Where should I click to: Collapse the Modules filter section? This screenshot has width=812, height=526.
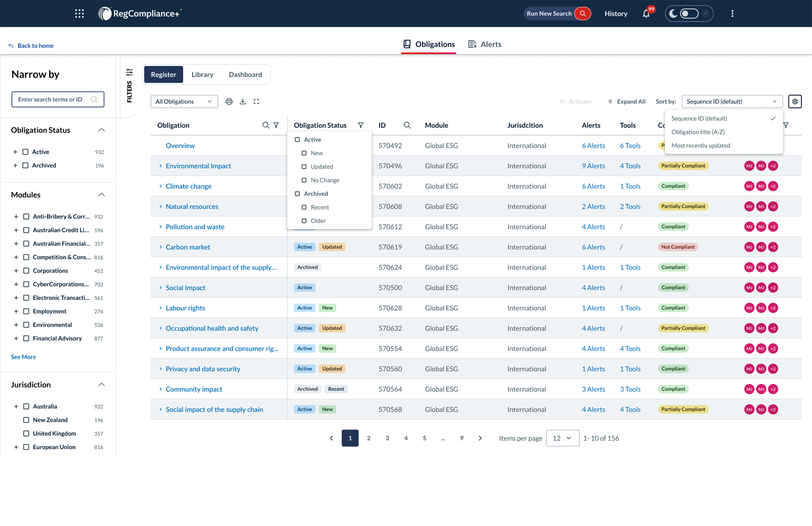[x=101, y=195]
